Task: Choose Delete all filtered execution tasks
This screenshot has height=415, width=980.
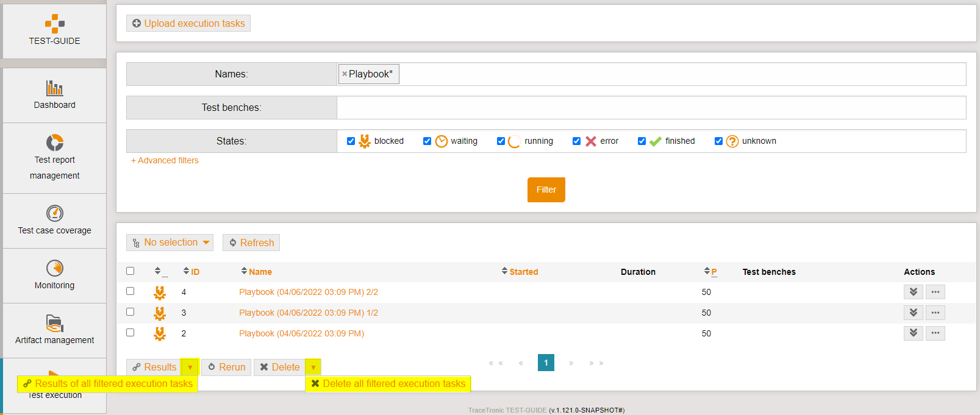Action: (x=388, y=384)
